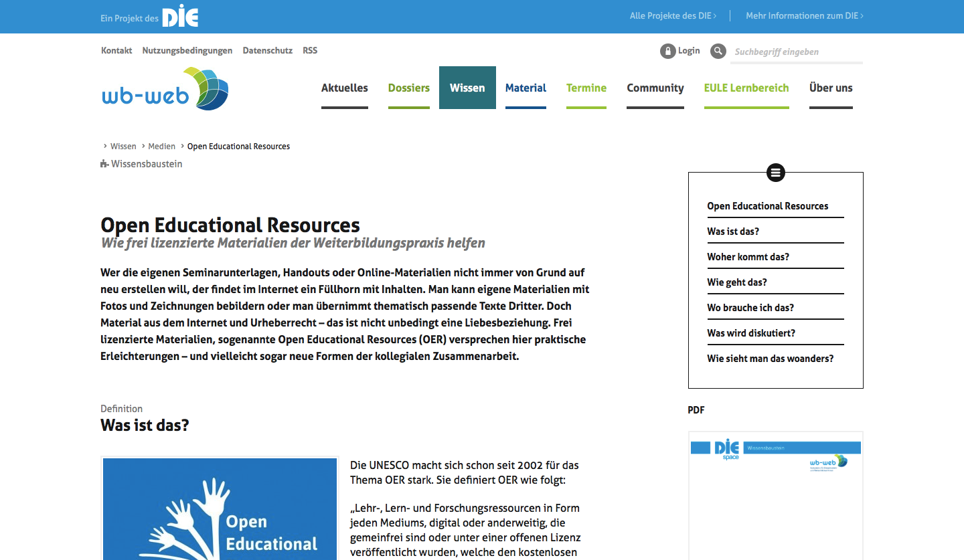Open Mehr Informationen zum DIE link
Screen dimensions: 964x560
(x=804, y=16)
